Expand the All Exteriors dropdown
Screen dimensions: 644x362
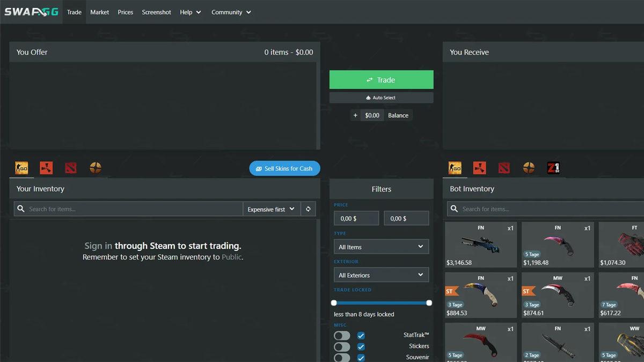pos(381,275)
